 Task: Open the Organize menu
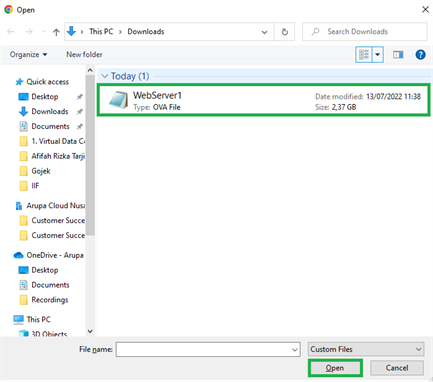pos(28,54)
